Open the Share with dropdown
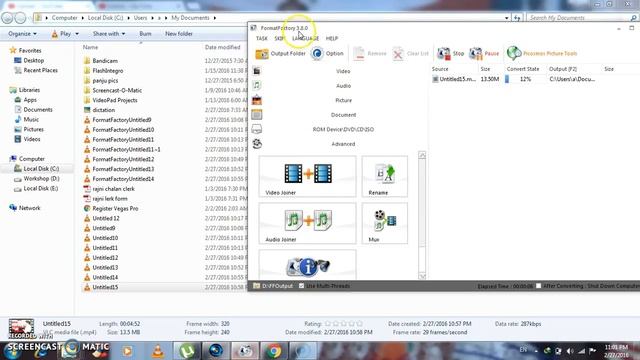The image size is (640, 360). tap(109, 34)
